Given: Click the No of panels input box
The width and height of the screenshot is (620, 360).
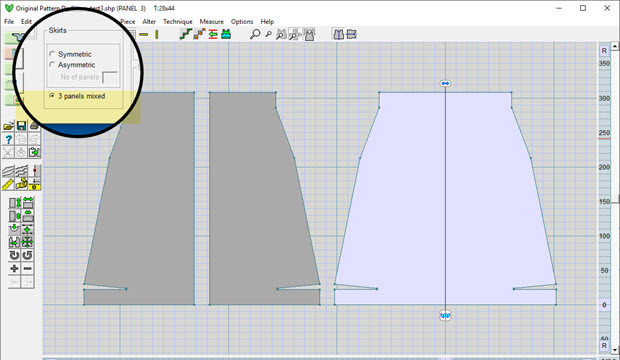Looking at the screenshot, I should pos(110,77).
